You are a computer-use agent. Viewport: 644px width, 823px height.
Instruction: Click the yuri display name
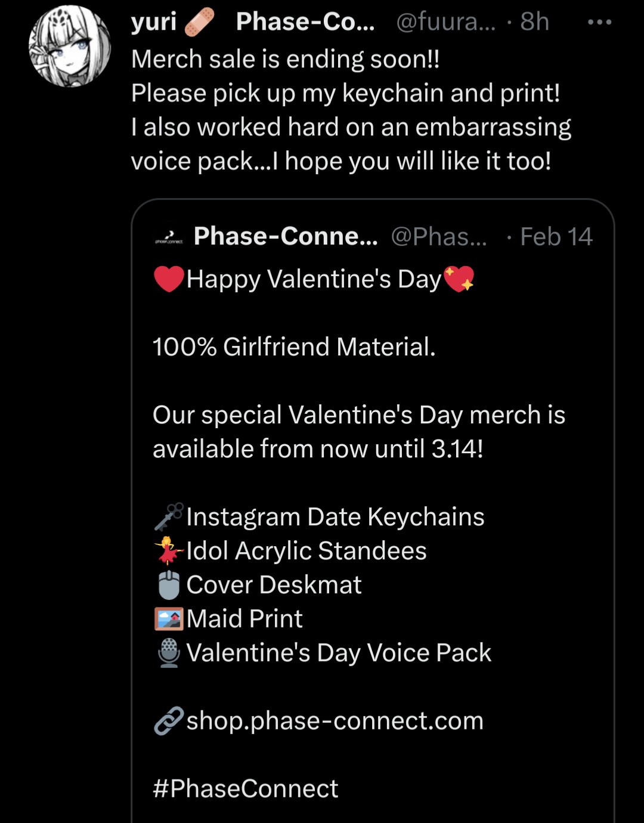tap(154, 22)
